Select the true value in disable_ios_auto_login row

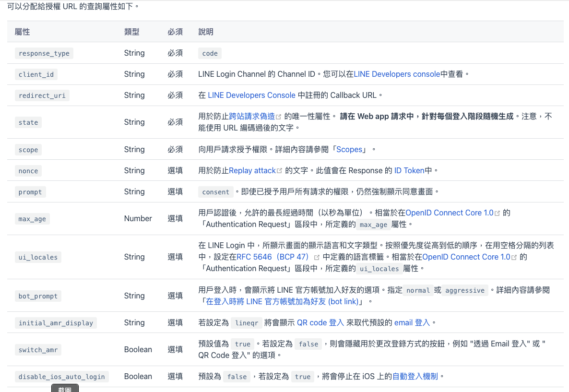pyautogui.click(x=303, y=377)
